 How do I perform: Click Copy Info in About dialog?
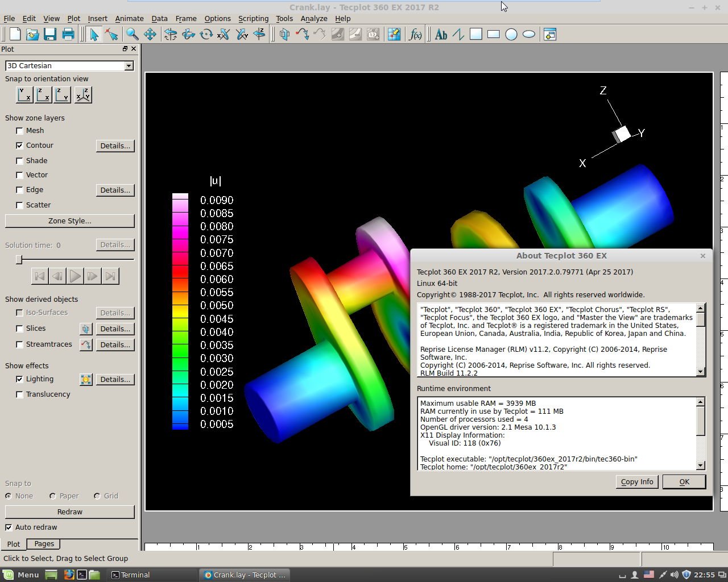(x=637, y=482)
